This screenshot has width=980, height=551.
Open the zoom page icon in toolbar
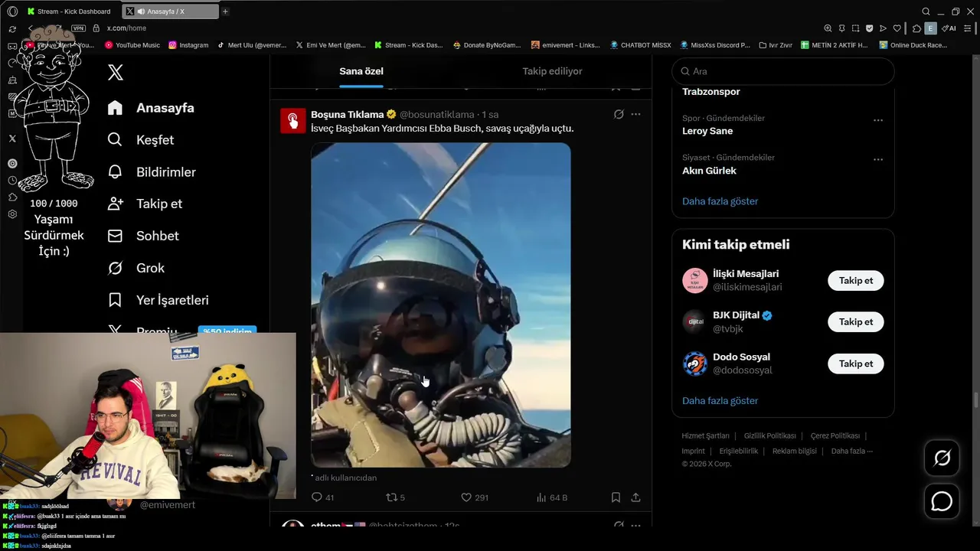828,28
